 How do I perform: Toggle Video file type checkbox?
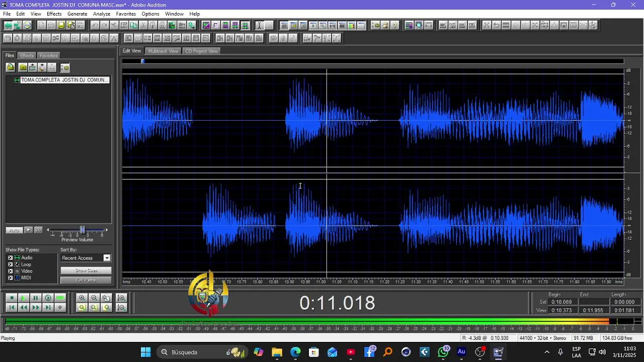pyautogui.click(x=10, y=271)
